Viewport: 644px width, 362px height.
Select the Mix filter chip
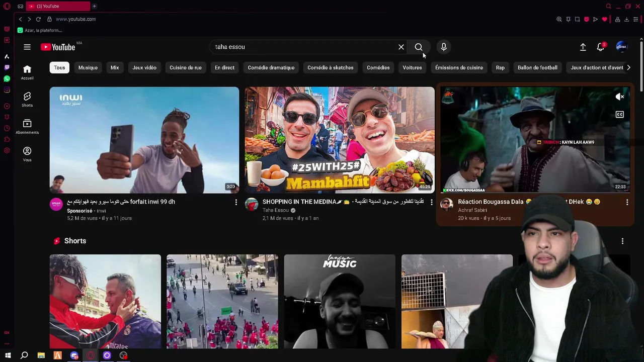coord(115,67)
